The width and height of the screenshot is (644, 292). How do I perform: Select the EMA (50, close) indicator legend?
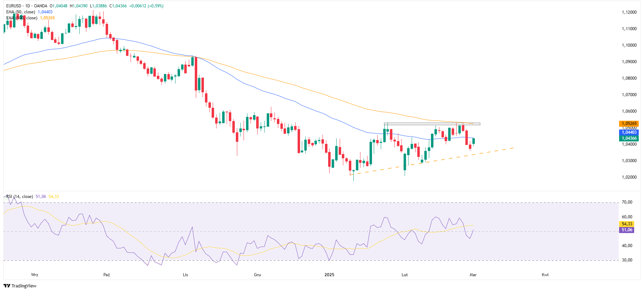coord(21,12)
